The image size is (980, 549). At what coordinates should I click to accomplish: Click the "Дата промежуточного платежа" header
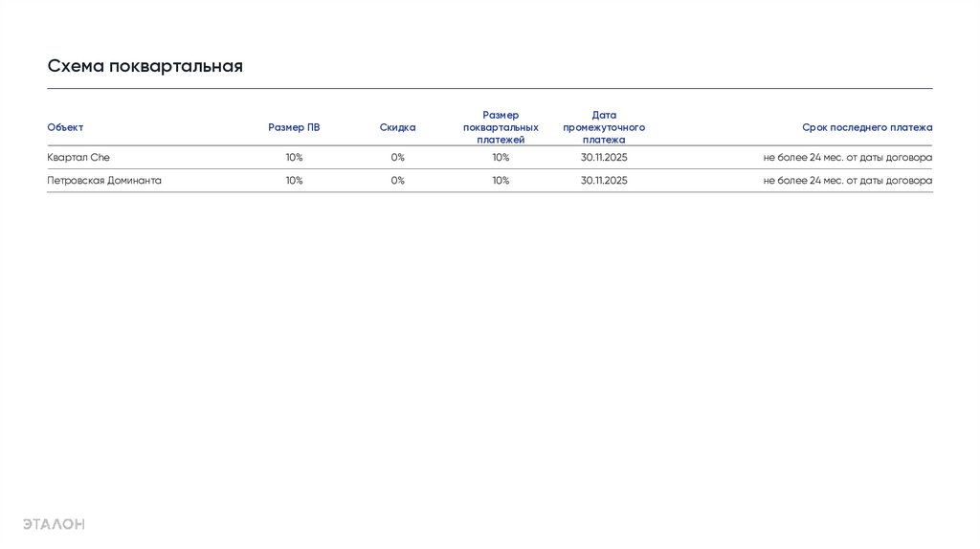[604, 127]
